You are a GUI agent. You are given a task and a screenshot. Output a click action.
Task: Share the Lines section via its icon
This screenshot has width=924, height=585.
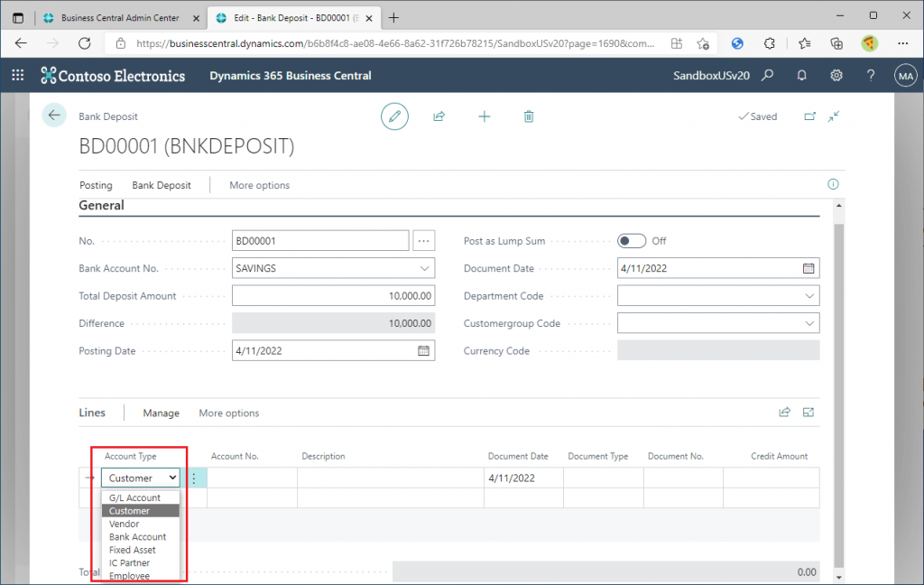(x=784, y=413)
